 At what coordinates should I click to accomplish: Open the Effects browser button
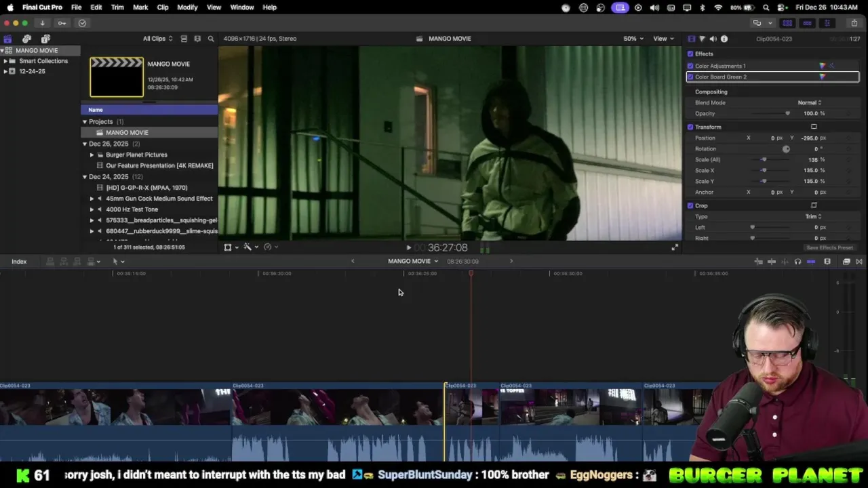pos(846,262)
